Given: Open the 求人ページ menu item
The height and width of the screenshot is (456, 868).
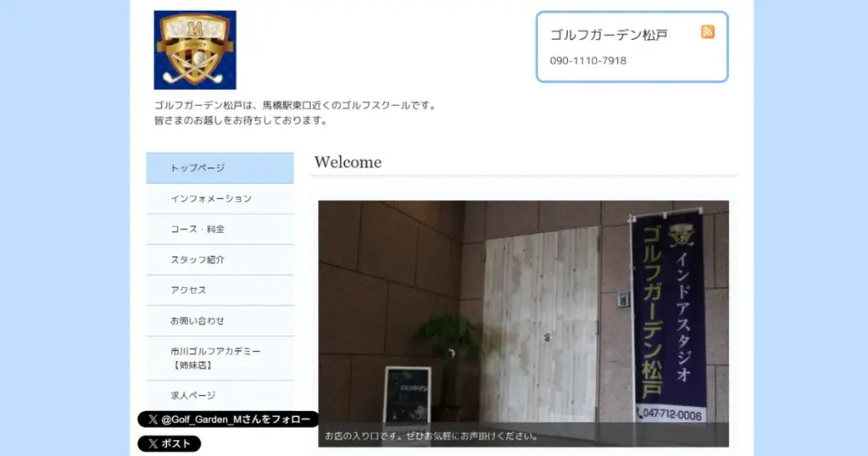Looking at the screenshot, I should tap(220, 395).
